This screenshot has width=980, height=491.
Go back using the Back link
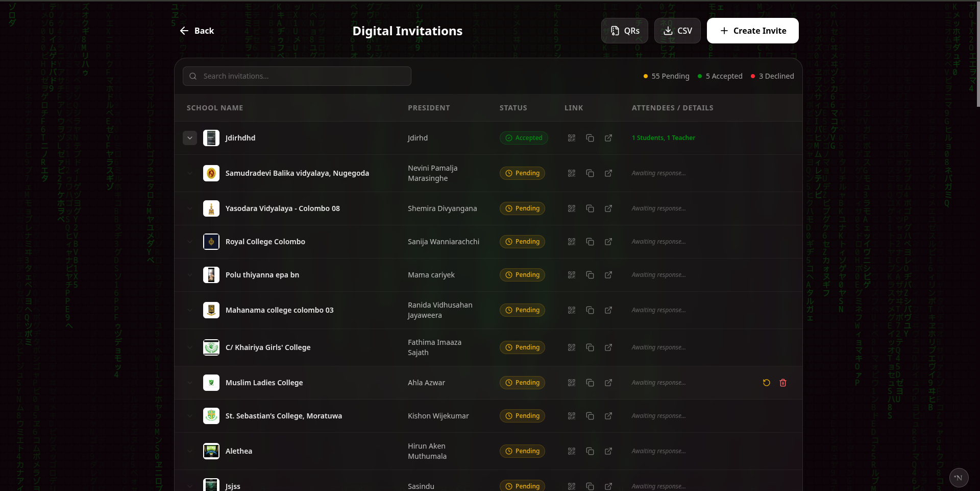197,31
